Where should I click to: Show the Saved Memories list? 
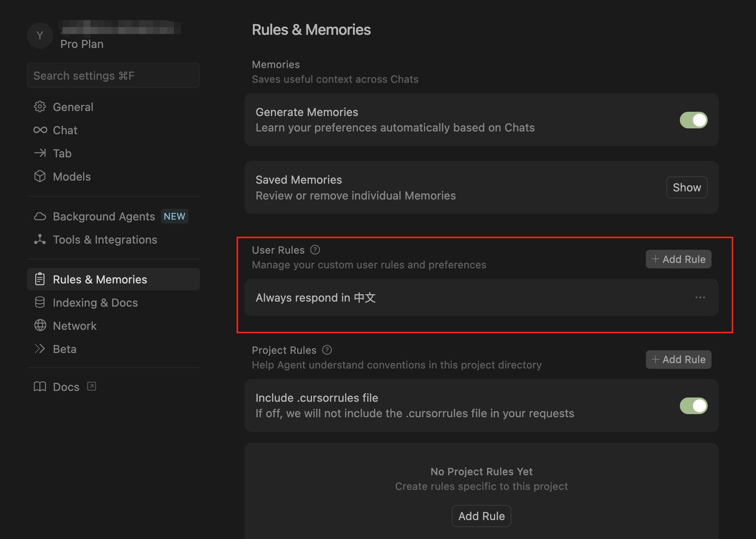pyautogui.click(x=686, y=188)
